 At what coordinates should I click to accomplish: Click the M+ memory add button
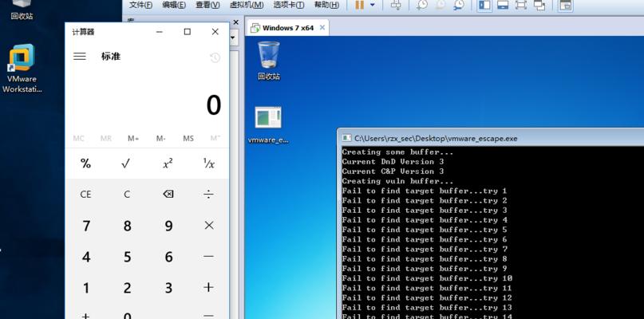point(133,138)
